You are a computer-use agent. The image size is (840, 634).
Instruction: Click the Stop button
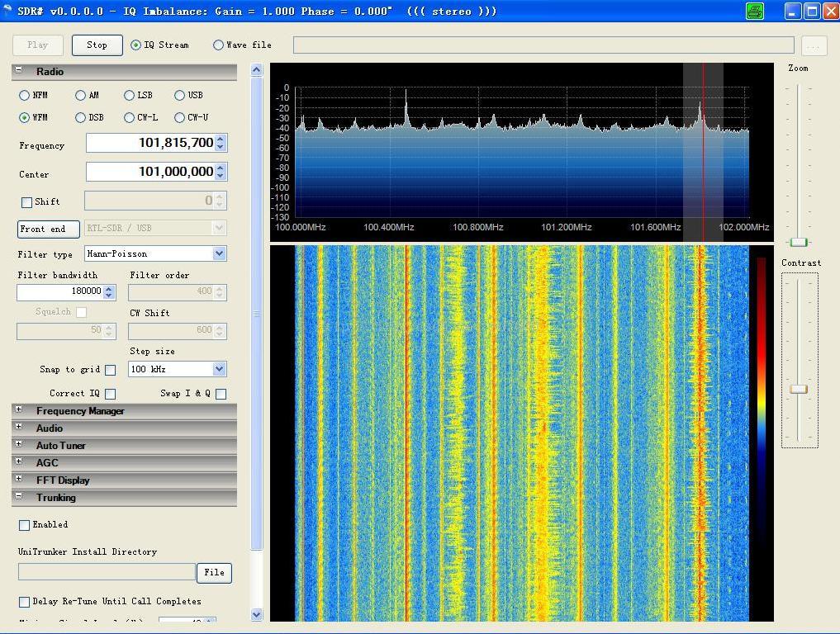coord(97,45)
